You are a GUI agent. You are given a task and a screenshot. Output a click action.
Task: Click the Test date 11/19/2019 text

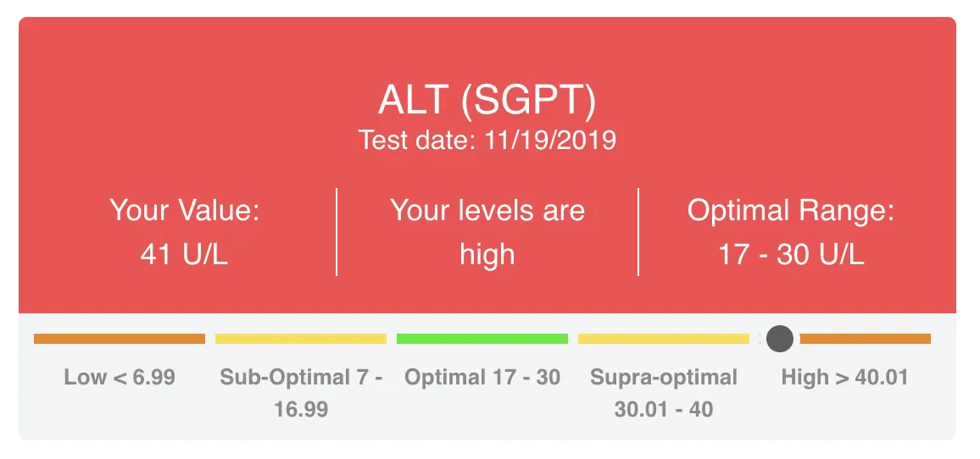[x=487, y=140]
